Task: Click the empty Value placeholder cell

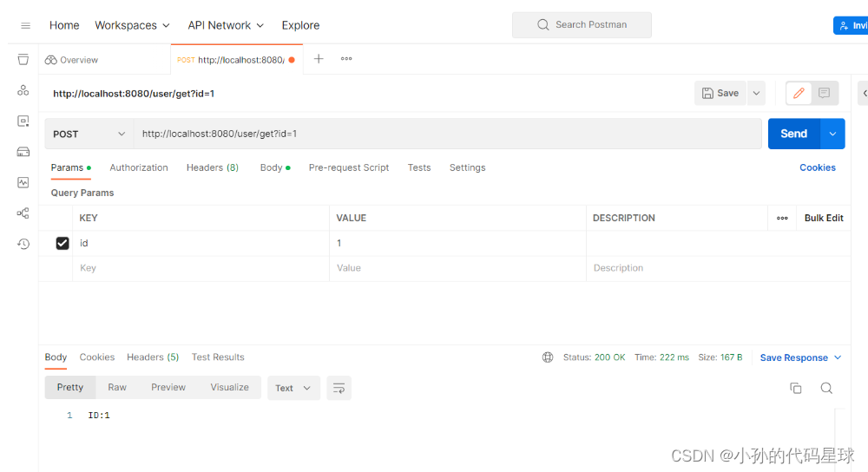Action: point(457,268)
